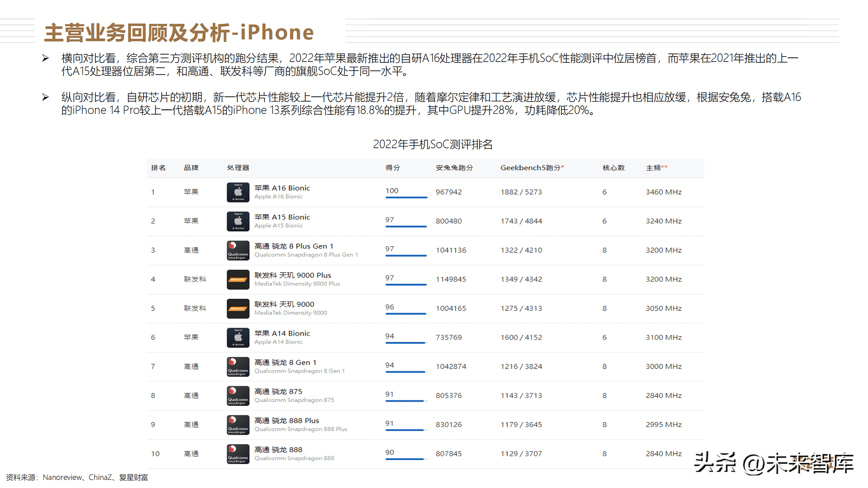Click the Snapdragon 875 chip icon
Image resolution: width=868 pixels, height=488 pixels.
point(238,396)
